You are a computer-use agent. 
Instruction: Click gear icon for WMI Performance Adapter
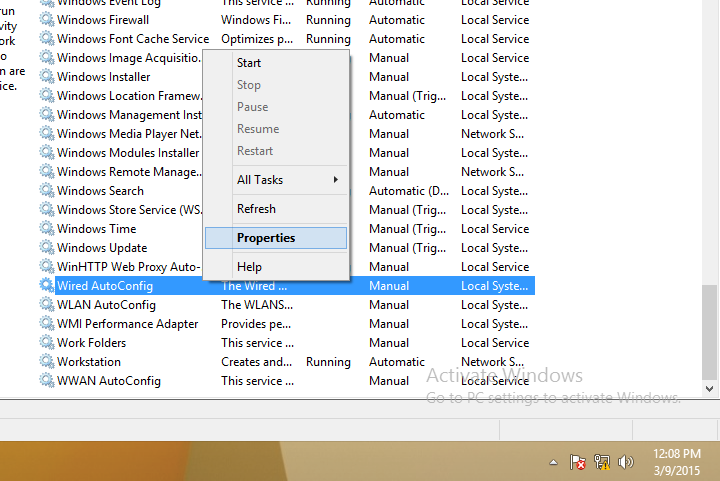point(46,324)
